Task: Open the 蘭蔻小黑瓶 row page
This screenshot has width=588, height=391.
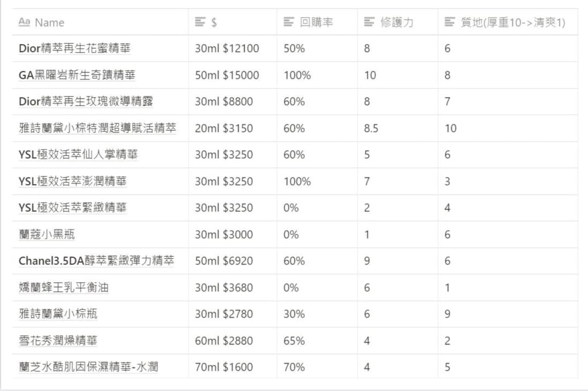Action: point(46,234)
